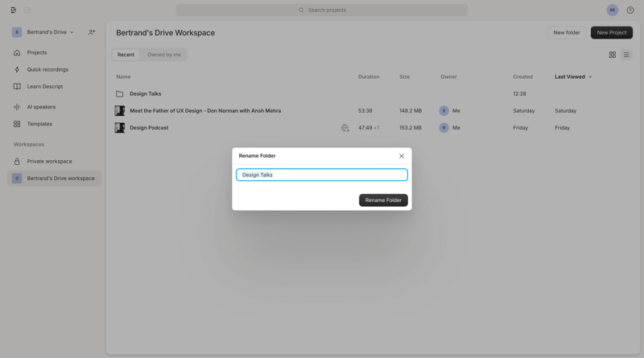Screen dimensions: 644x358
Task: Expand the Bertrand's Drive dropdown
Action: click(x=72, y=32)
